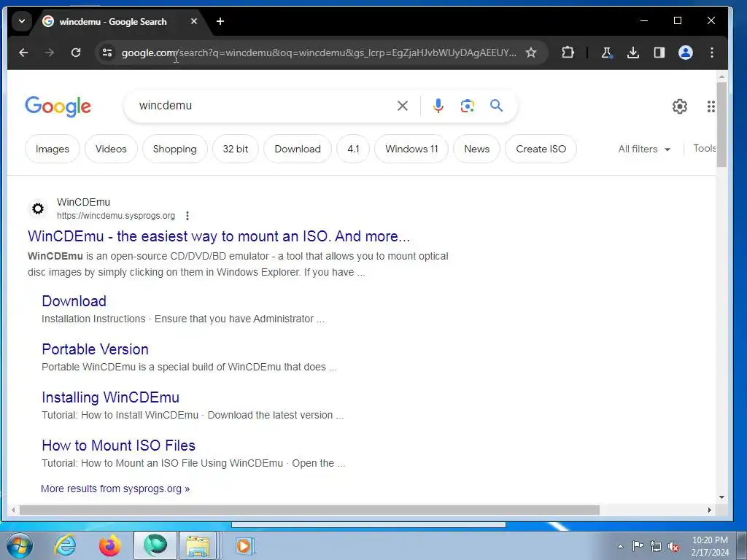Launch Firefox from the taskbar
This screenshot has height=560, width=747.
[109, 545]
